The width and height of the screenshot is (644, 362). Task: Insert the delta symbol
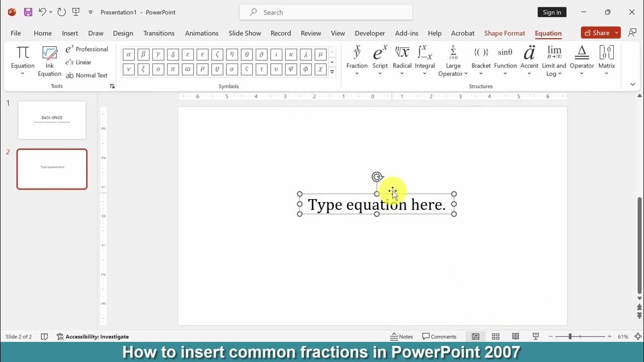173,54
